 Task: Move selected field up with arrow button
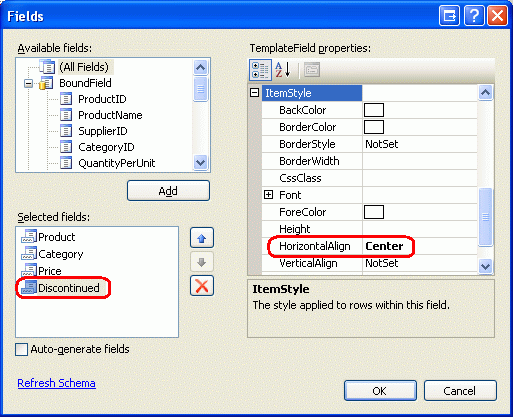pos(202,238)
